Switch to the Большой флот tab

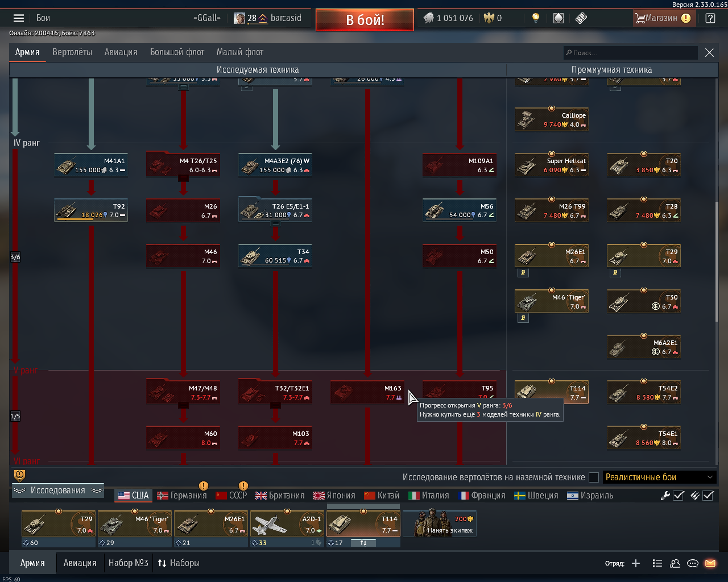tap(177, 52)
